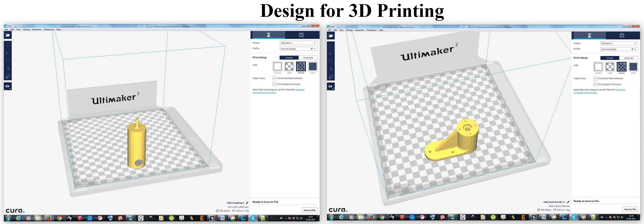Open the Help menu in right Cura window
Screen dimensions: 644x224
click(x=381, y=30)
